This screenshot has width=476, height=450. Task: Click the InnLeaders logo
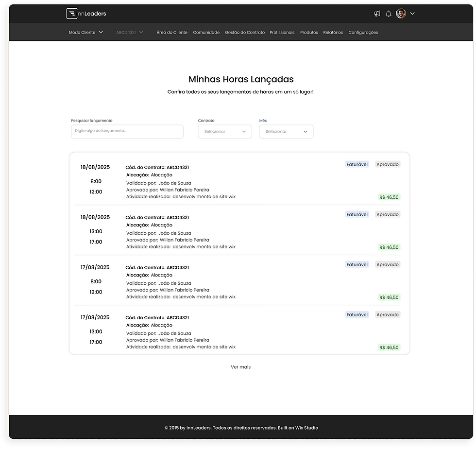(86, 13)
